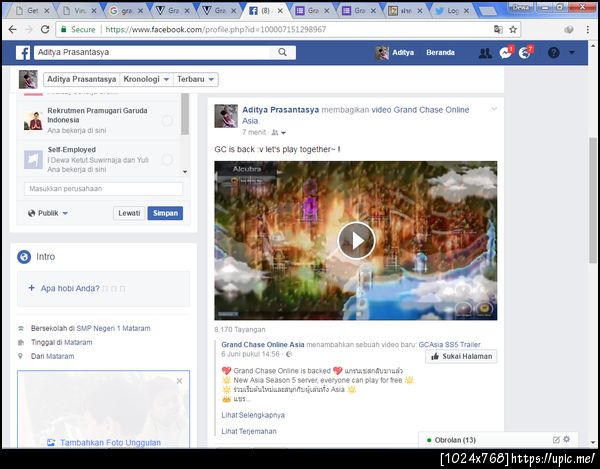Click the chat compose new message icon
The image size is (600, 469).
[556, 440]
